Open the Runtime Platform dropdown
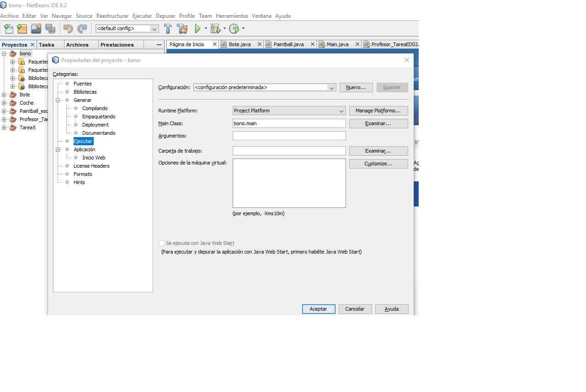Image resolution: width=586 pixels, height=392 pixels. coord(341,111)
